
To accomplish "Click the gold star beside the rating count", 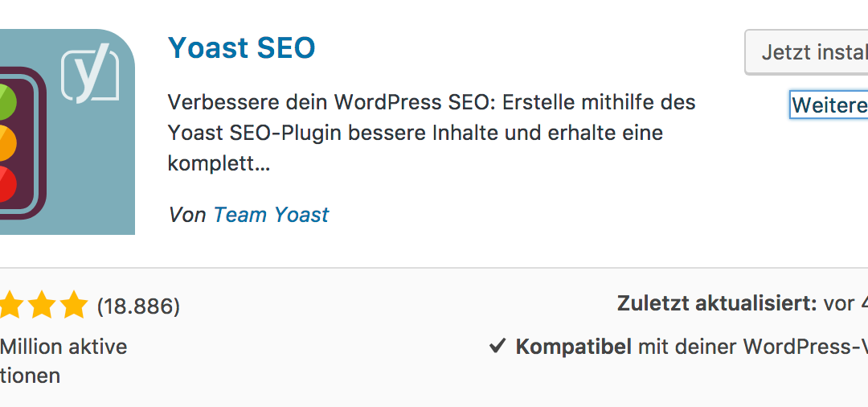I will coord(73,306).
